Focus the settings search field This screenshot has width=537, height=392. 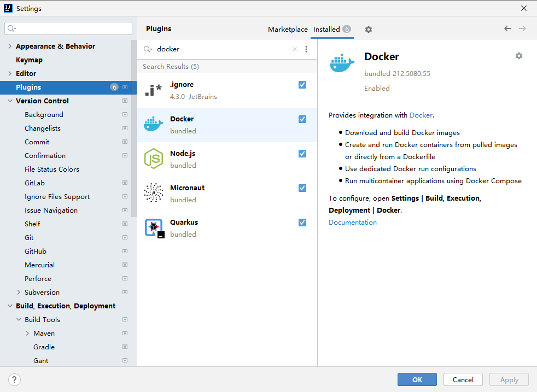point(68,28)
